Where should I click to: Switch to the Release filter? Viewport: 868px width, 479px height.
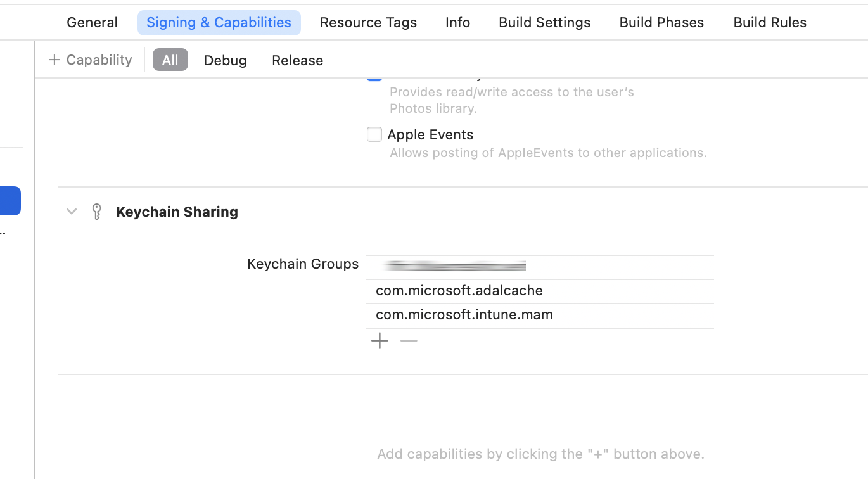[297, 59]
